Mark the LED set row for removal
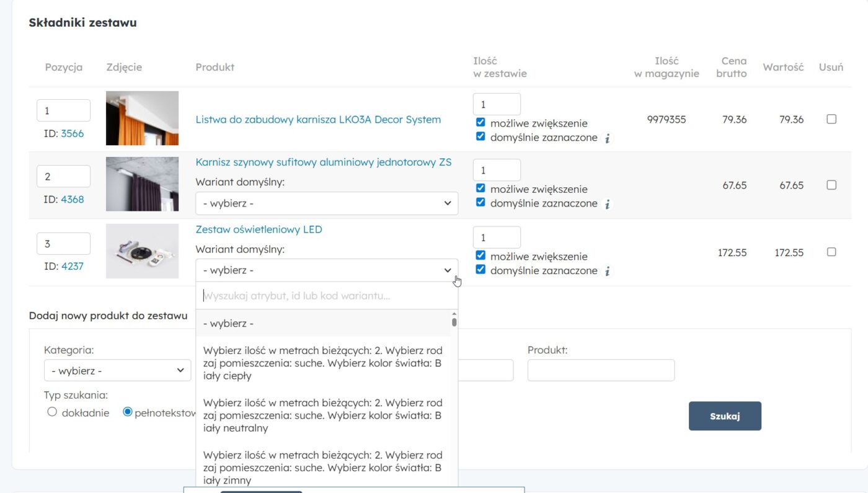 pos(831,252)
